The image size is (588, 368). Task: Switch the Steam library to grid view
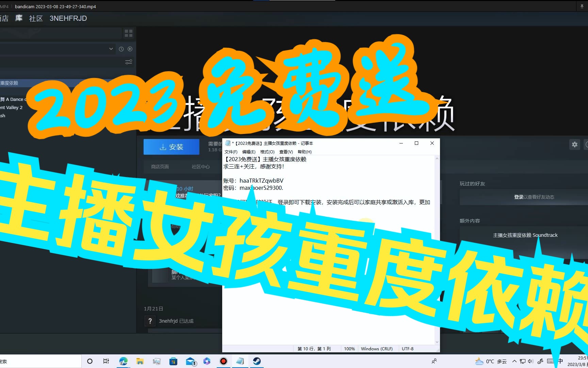pos(129,33)
